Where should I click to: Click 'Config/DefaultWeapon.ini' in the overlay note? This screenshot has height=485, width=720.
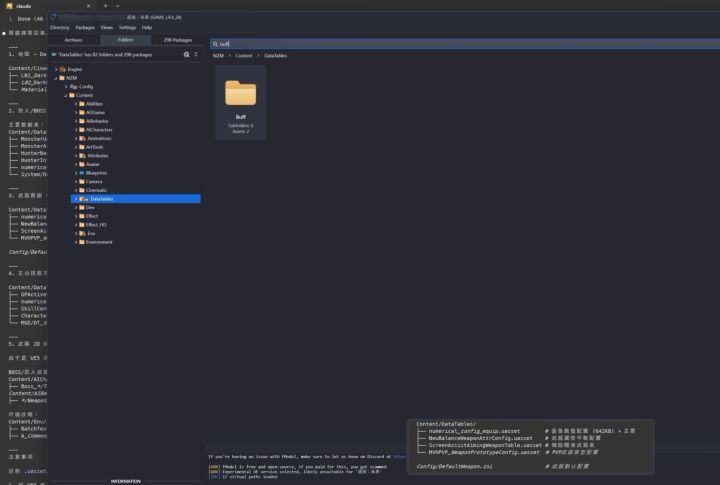[x=454, y=466]
